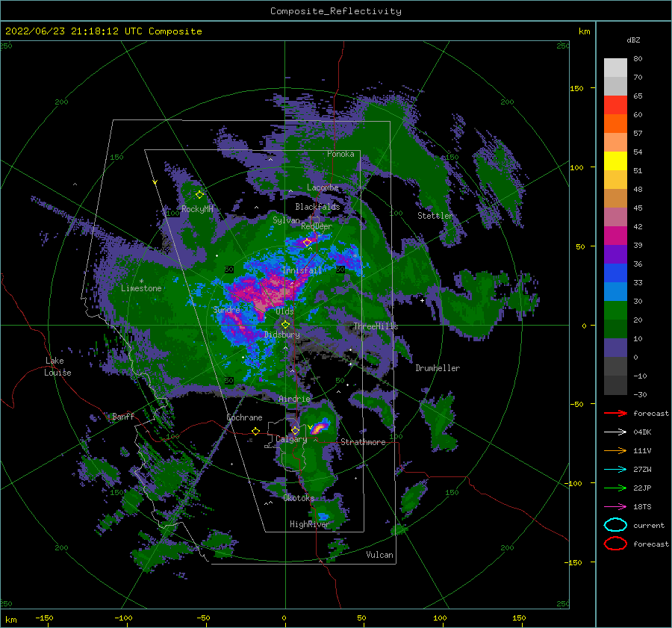Screen dimensions: 672x628
Task: Click the Drumheller city label
Action: 438,368
